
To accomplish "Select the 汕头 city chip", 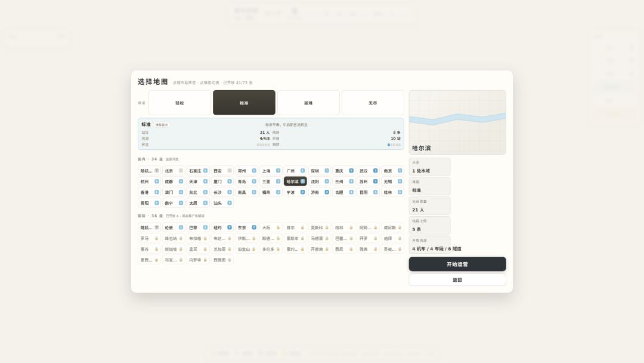I will (222, 203).
